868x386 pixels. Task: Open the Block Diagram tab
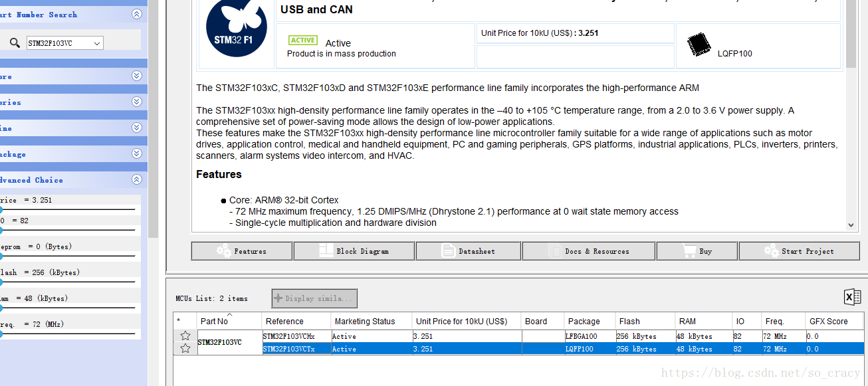(x=354, y=251)
